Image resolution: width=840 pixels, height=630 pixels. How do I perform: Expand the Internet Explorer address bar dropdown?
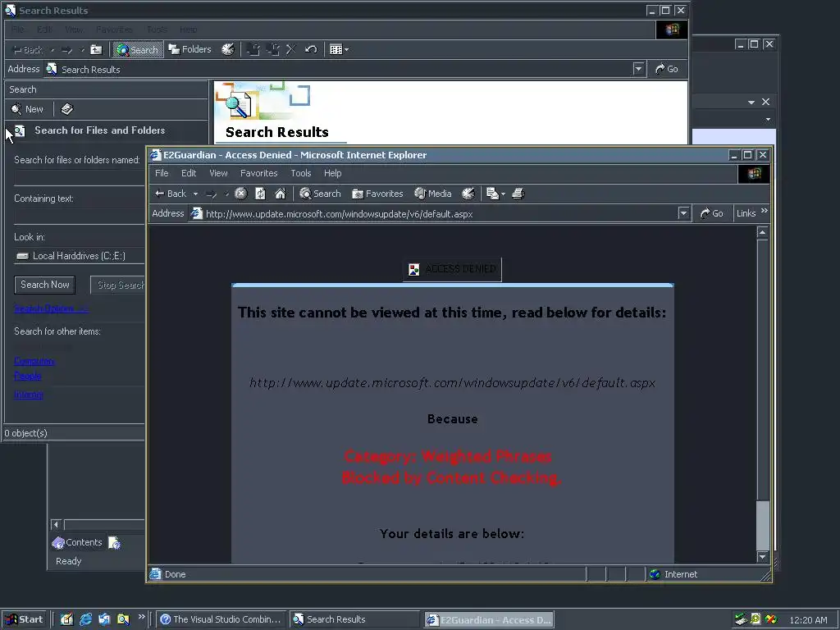click(x=683, y=213)
